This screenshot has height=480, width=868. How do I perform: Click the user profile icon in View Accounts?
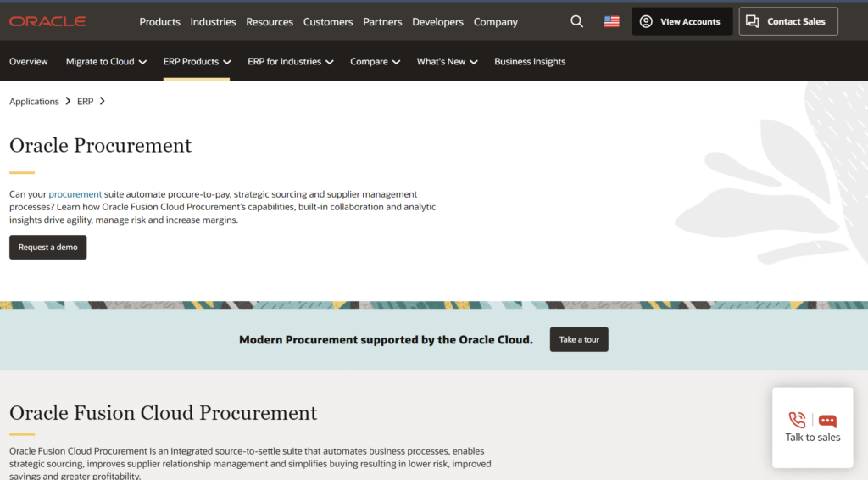646,22
